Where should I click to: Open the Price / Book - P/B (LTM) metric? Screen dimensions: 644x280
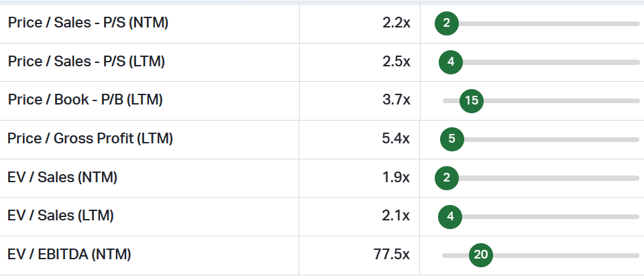click(85, 100)
